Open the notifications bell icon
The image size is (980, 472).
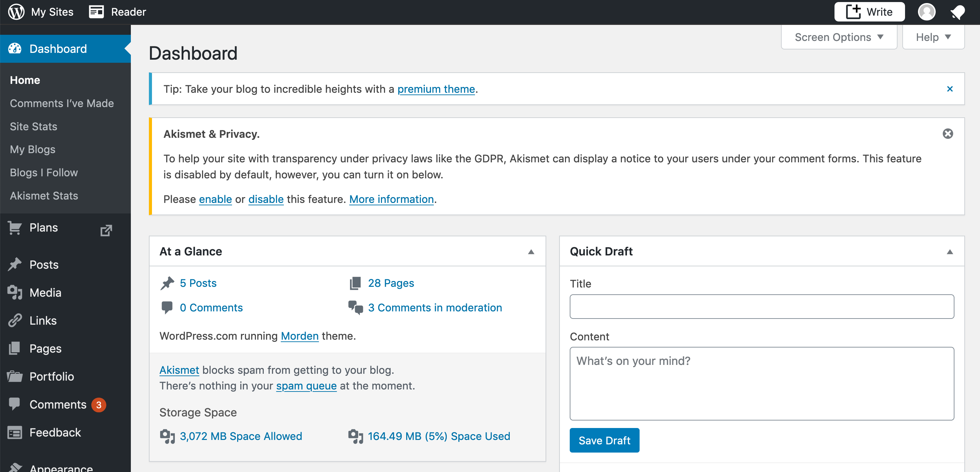(958, 12)
